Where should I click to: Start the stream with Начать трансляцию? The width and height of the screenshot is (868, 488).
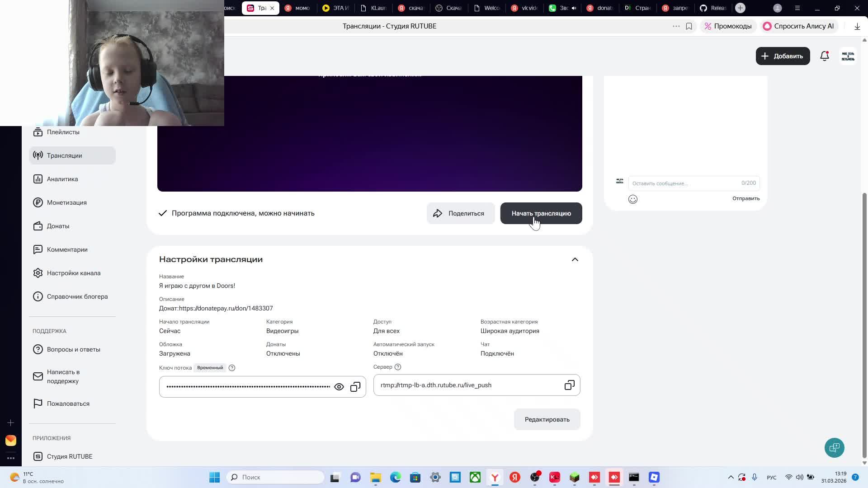click(541, 213)
